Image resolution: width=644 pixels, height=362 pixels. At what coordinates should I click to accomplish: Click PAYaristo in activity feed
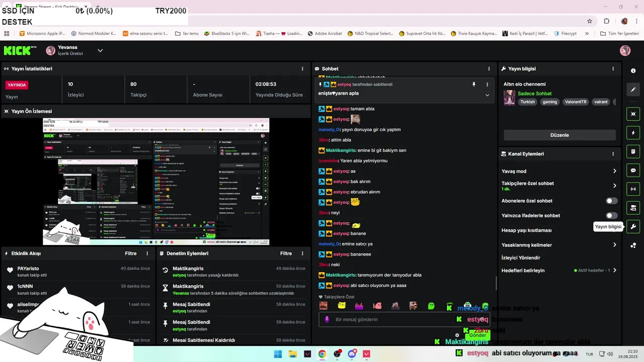[x=28, y=268]
